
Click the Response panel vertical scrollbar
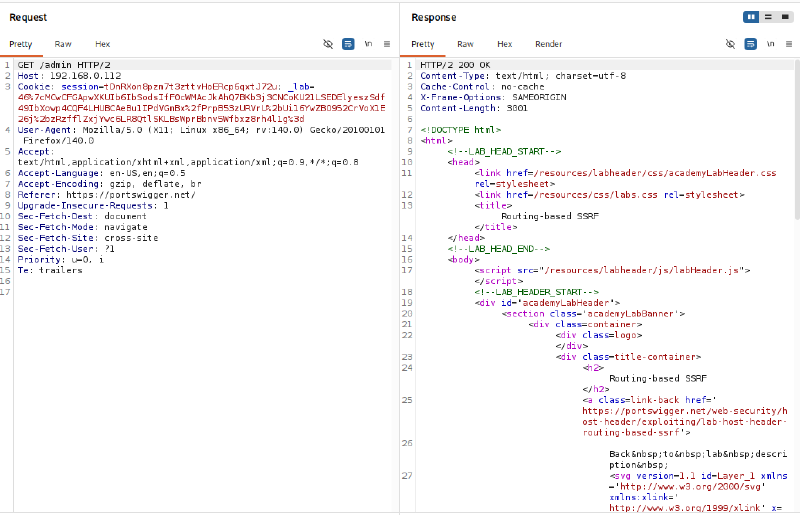click(x=796, y=139)
